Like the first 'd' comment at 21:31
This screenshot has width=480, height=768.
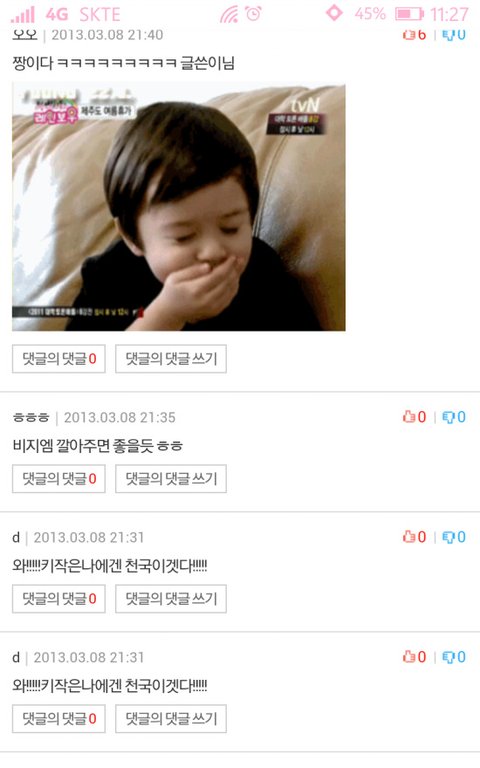click(x=408, y=536)
